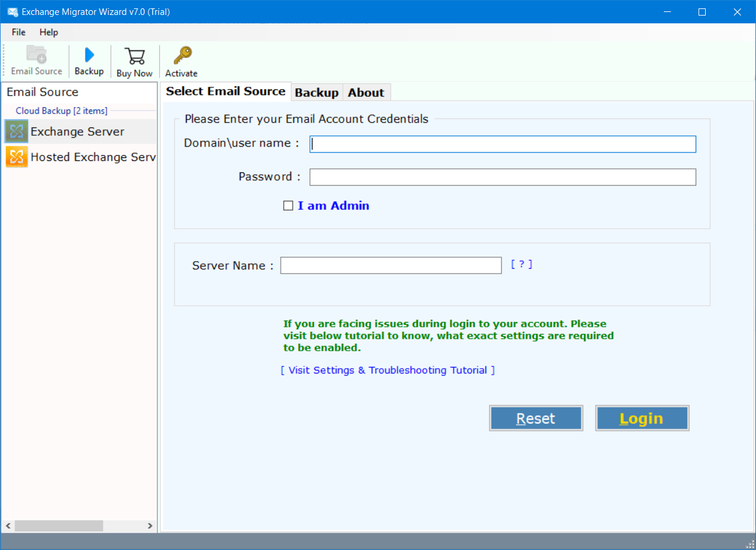Click the Activate key icon

[181, 56]
